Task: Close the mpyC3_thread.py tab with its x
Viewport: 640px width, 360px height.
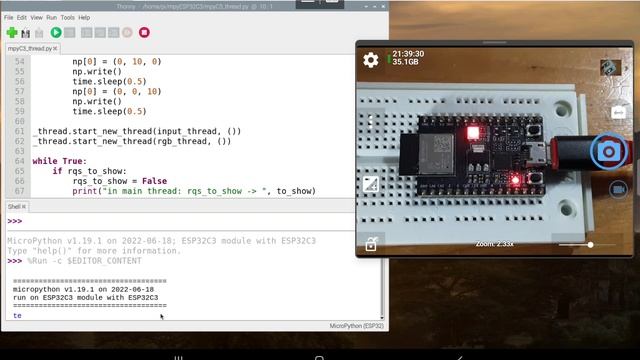Action: pyautogui.click(x=55, y=49)
